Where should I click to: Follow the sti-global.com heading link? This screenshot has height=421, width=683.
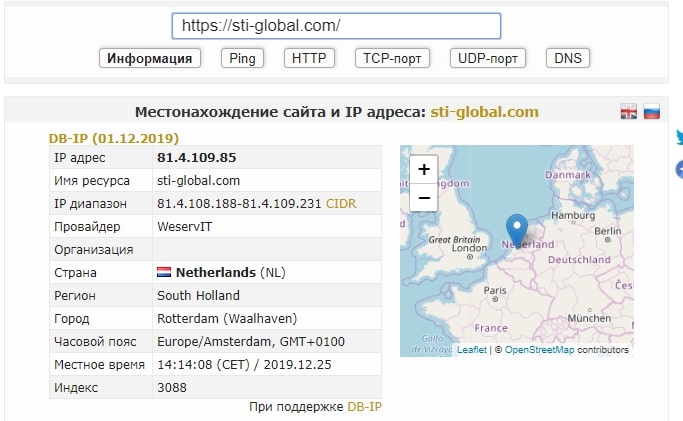(484, 112)
